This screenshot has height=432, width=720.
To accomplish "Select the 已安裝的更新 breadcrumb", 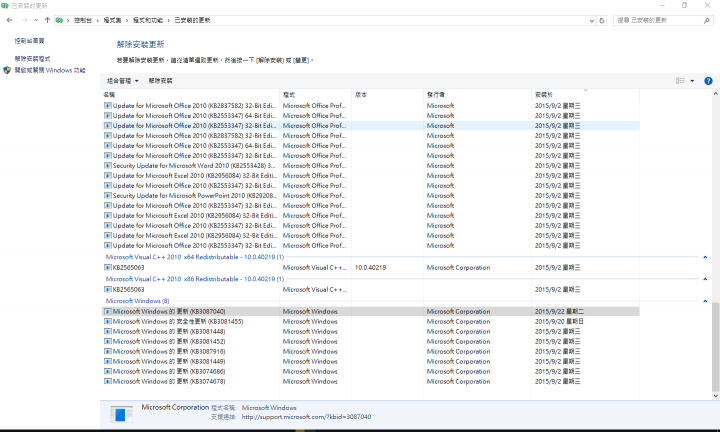I will [x=192, y=20].
